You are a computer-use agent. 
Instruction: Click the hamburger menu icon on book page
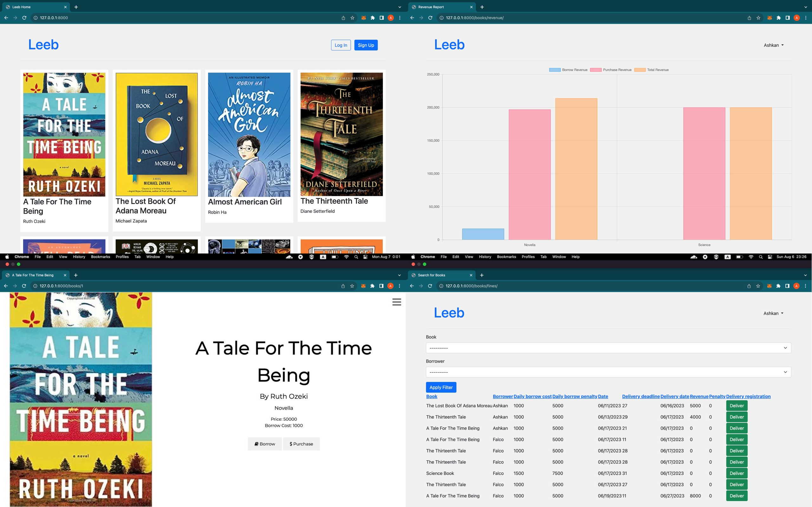point(396,302)
